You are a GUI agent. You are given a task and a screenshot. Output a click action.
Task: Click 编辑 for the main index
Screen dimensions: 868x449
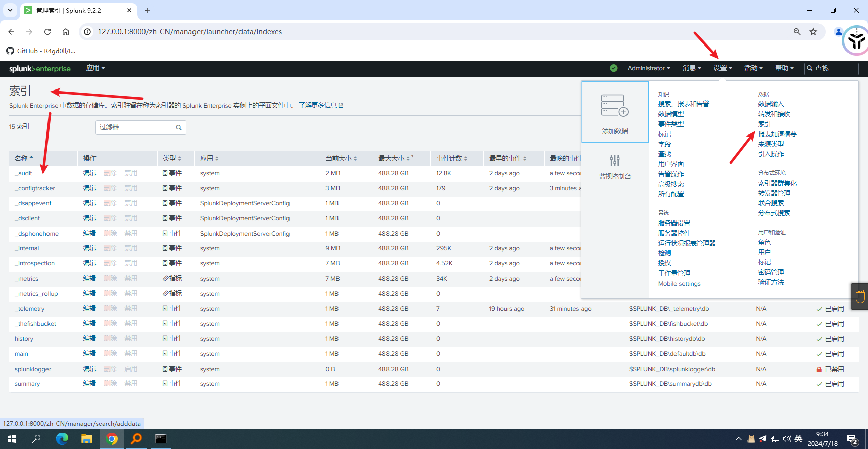coord(89,354)
